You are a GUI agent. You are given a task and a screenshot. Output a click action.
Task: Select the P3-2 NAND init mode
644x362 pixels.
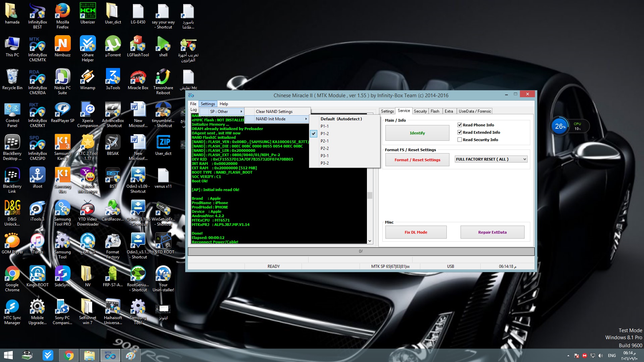(344, 163)
